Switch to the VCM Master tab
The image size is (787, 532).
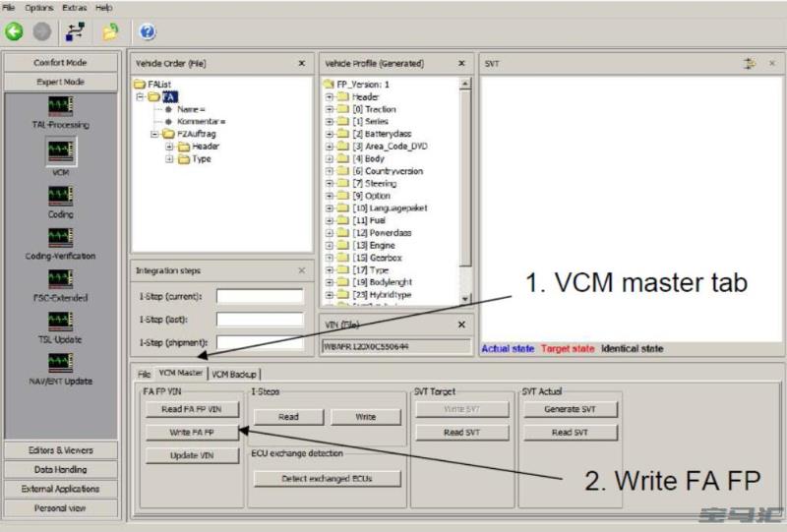pyautogui.click(x=180, y=373)
